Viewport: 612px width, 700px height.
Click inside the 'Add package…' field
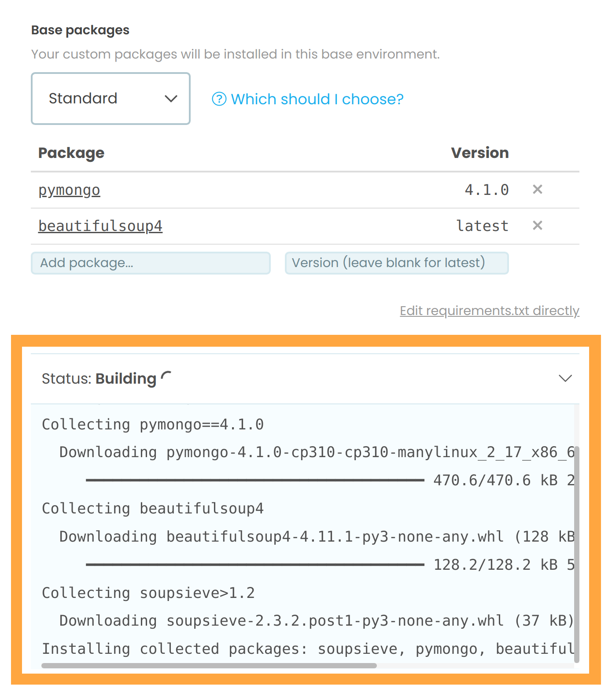150,263
